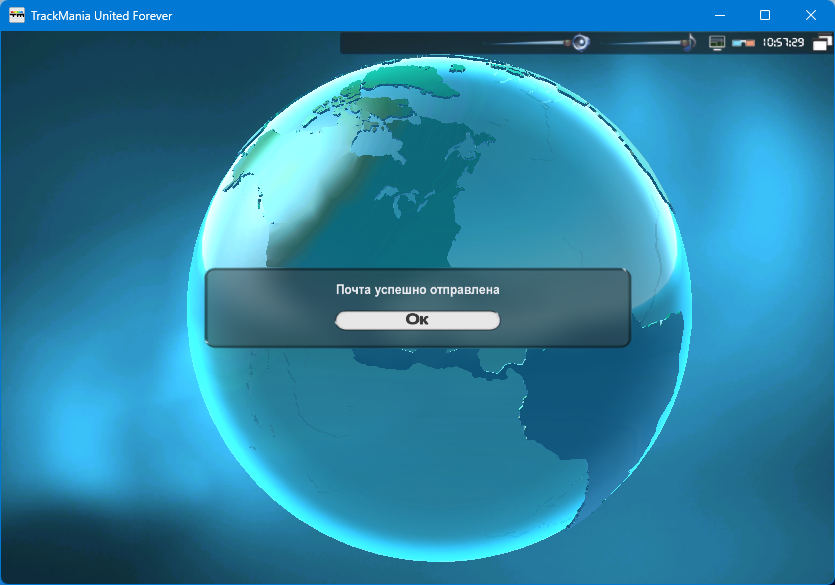The image size is (835, 585).
Task: Click the music note icon
Action: point(690,42)
